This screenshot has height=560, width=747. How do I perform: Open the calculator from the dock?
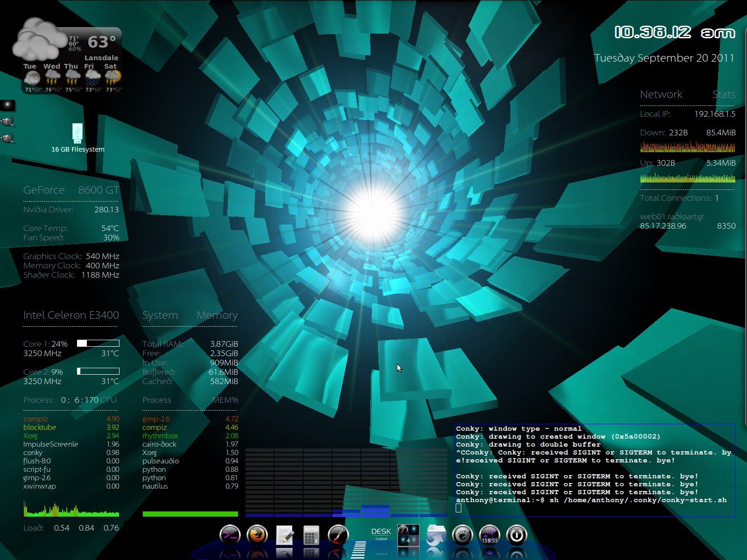click(311, 535)
